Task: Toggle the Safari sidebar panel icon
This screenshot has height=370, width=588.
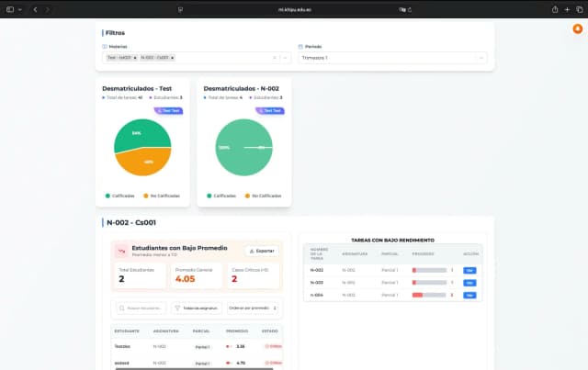Action: [x=10, y=9]
